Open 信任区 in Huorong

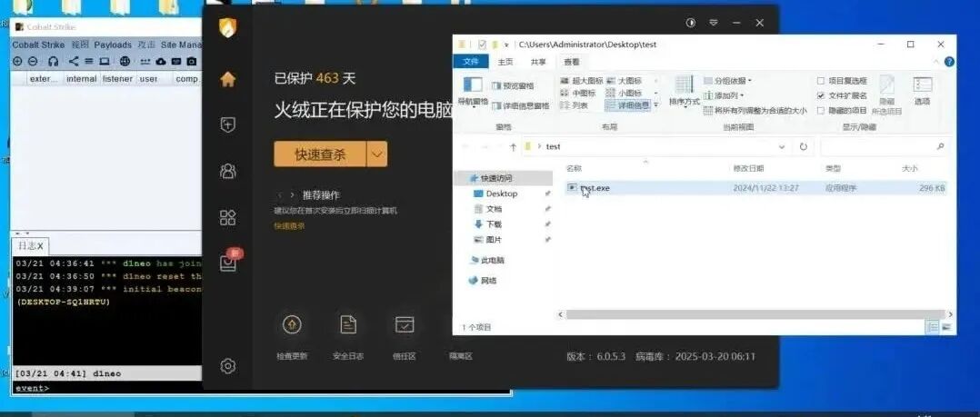405,325
